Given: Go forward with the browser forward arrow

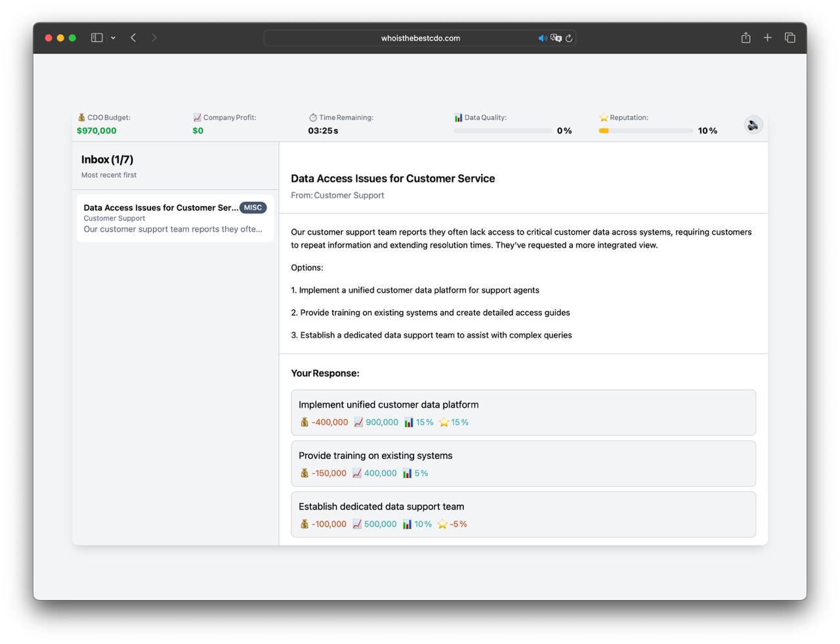Looking at the screenshot, I should coord(154,38).
